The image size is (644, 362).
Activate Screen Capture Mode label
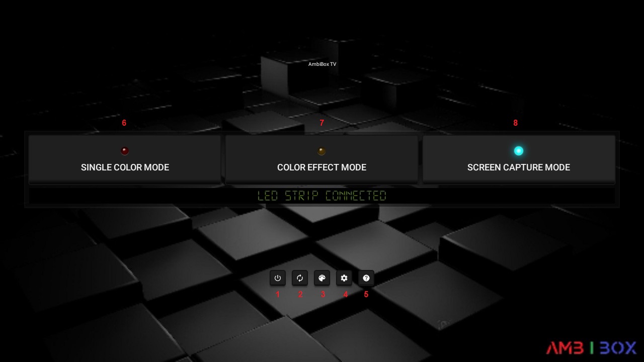[x=519, y=167]
